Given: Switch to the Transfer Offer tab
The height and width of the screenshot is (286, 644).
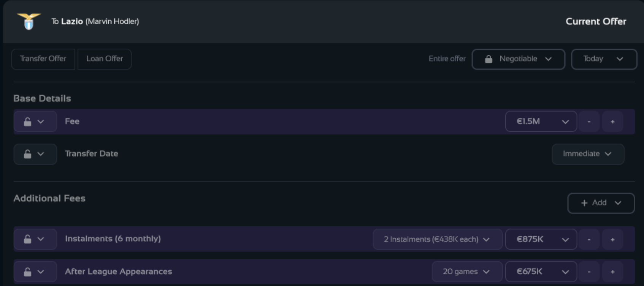Looking at the screenshot, I should click(x=43, y=59).
